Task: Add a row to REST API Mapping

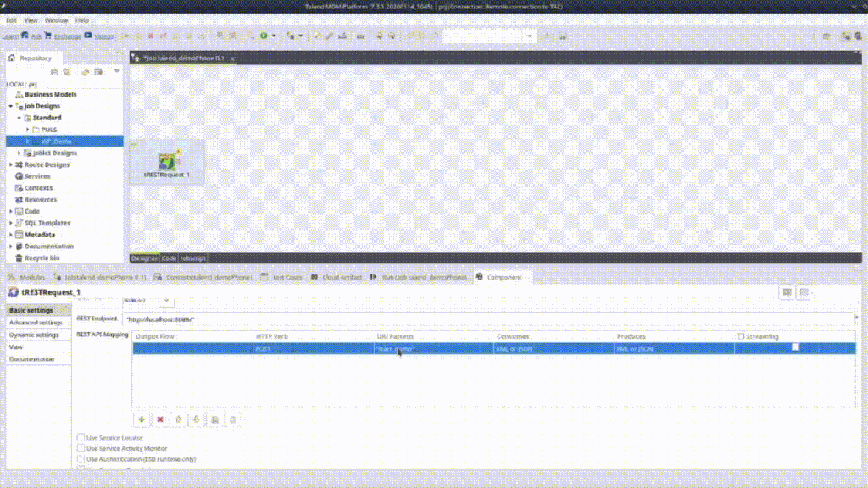Action: point(142,420)
